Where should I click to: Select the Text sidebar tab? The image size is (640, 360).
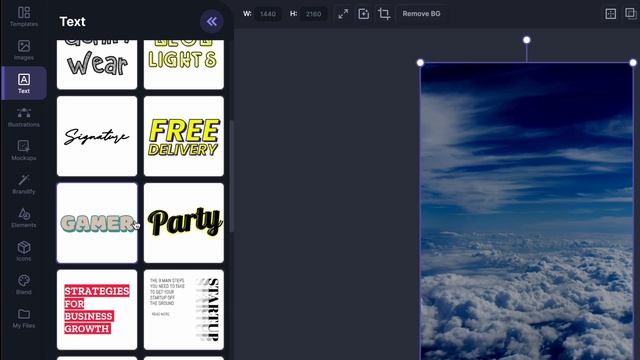click(x=24, y=83)
